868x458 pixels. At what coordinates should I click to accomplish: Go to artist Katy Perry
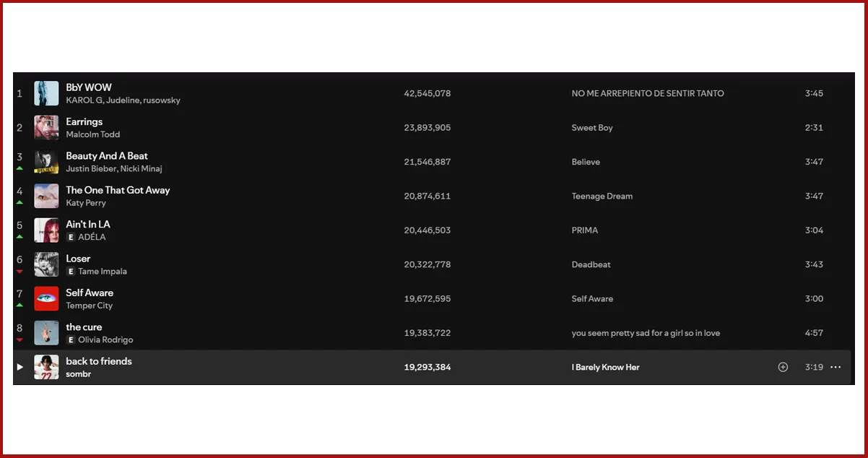point(86,203)
